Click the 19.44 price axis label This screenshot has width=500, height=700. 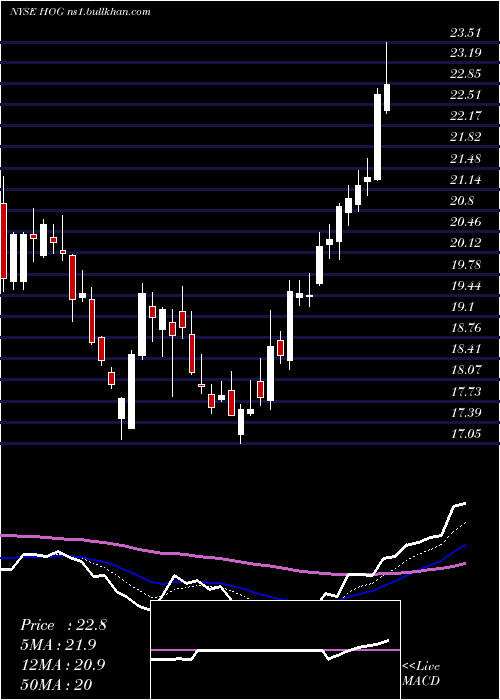(466, 286)
